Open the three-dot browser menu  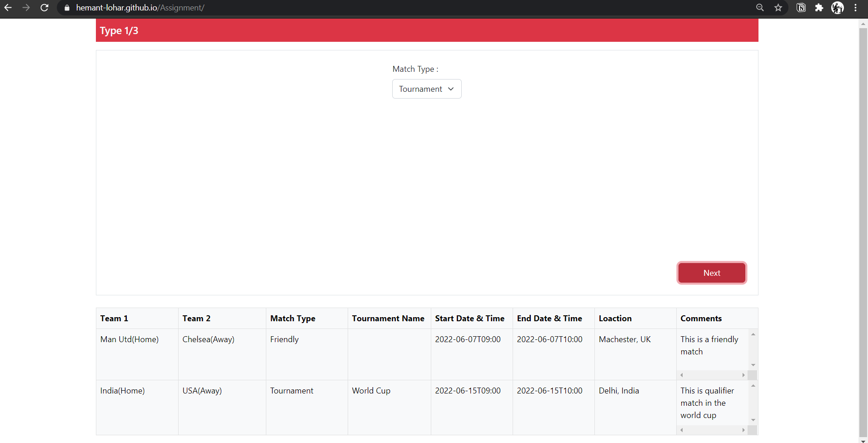click(x=856, y=8)
